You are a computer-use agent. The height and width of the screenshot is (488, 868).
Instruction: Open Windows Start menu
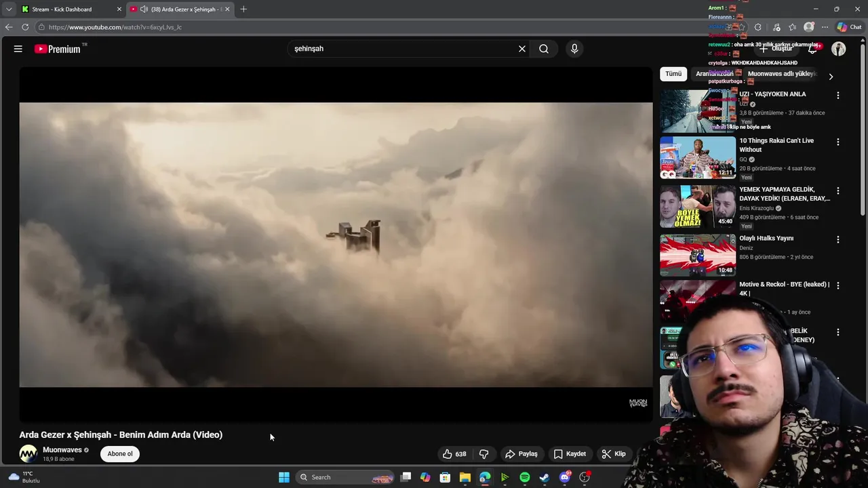tap(284, 477)
